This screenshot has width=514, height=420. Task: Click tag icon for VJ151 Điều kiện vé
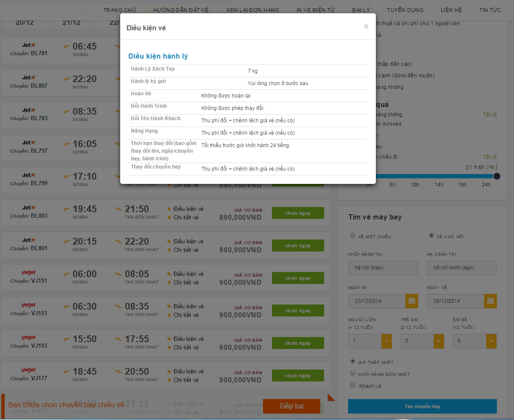169,274
